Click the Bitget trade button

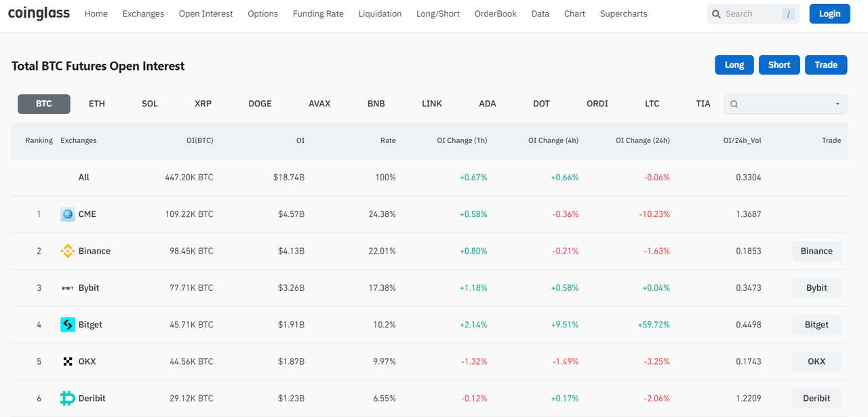pos(816,325)
